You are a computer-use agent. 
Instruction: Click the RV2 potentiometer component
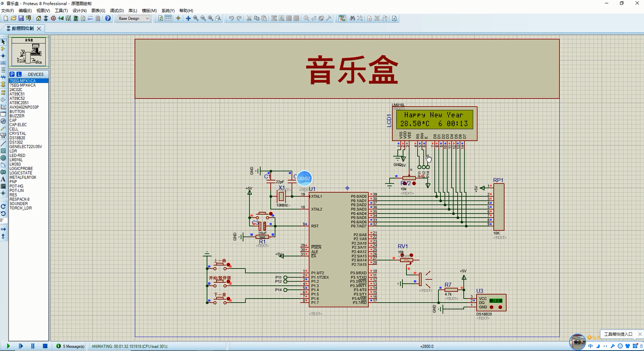409,178
